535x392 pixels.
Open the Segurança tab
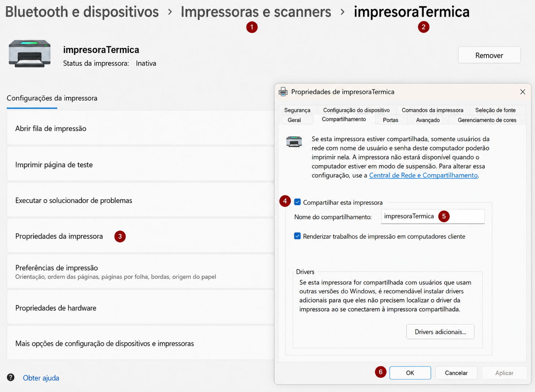point(297,110)
